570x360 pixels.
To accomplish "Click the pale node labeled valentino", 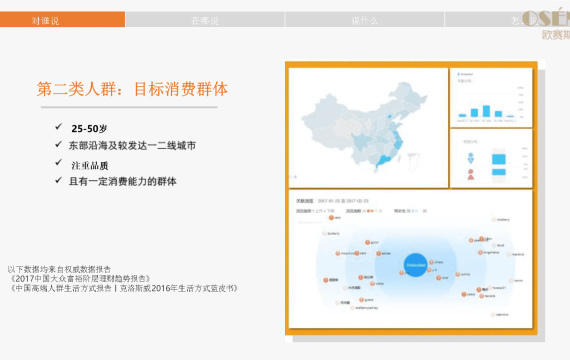I will (493, 315).
